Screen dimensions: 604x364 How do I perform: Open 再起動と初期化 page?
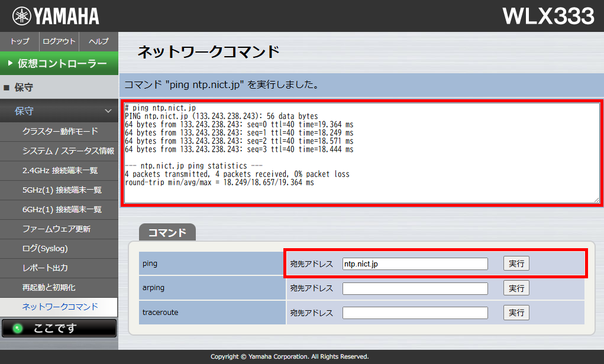pyautogui.click(x=59, y=288)
